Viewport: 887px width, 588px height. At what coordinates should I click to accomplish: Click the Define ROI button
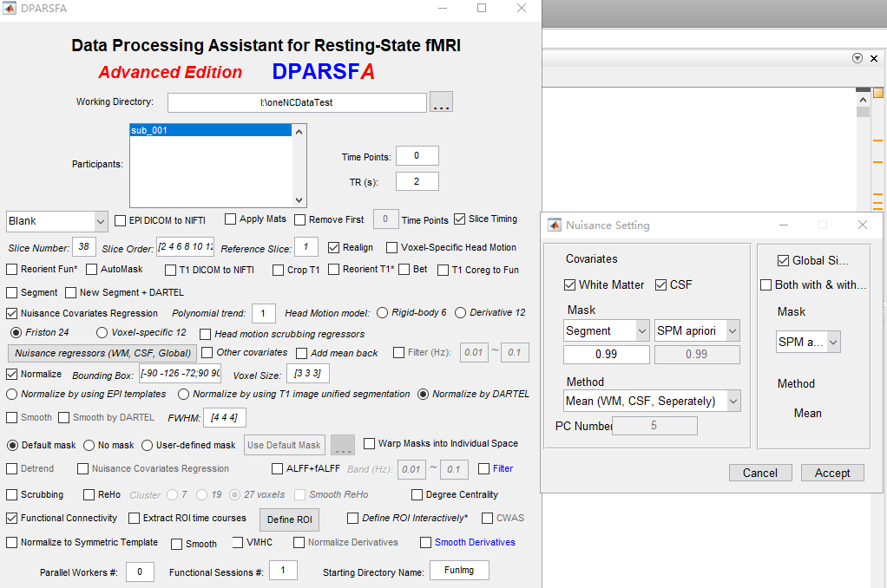pos(290,519)
